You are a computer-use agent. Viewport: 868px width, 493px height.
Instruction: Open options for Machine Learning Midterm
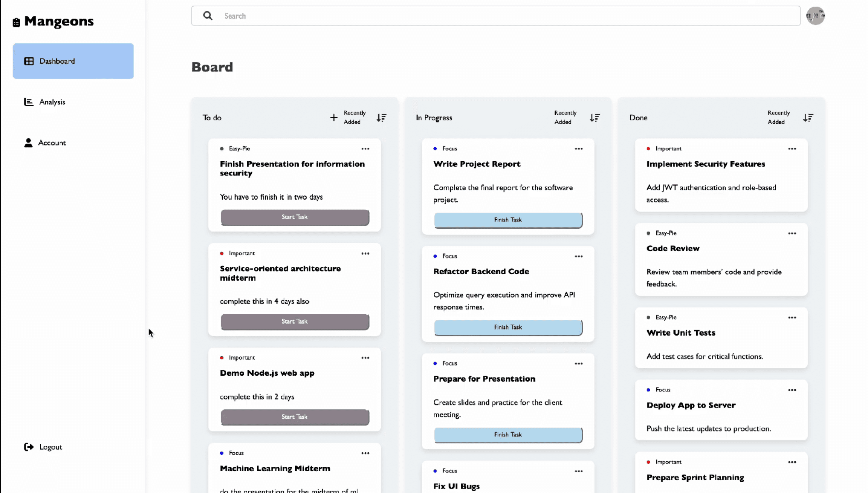click(x=365, y=453)
